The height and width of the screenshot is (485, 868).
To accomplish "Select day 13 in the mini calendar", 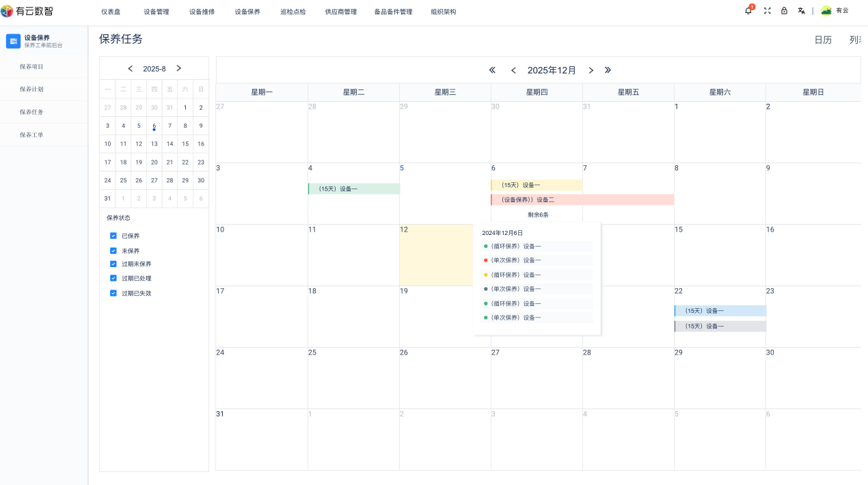I will pyautogui.click(x=154, y=143).
